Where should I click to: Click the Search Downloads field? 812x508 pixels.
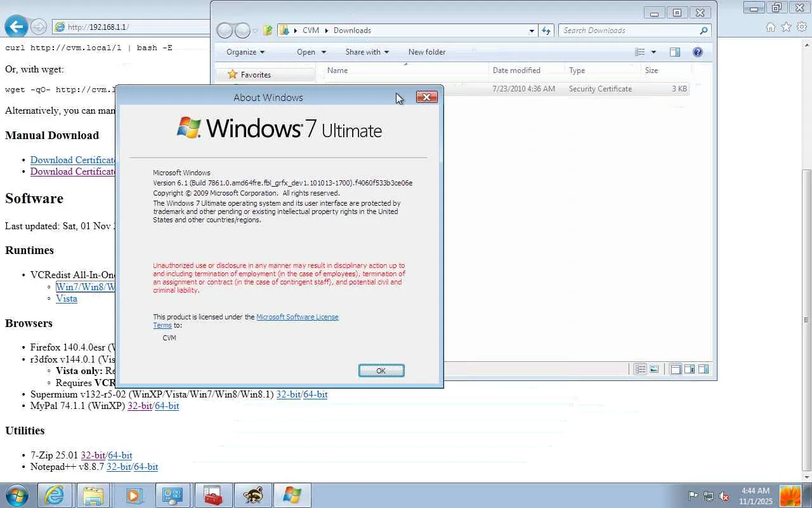coord(634,30)
